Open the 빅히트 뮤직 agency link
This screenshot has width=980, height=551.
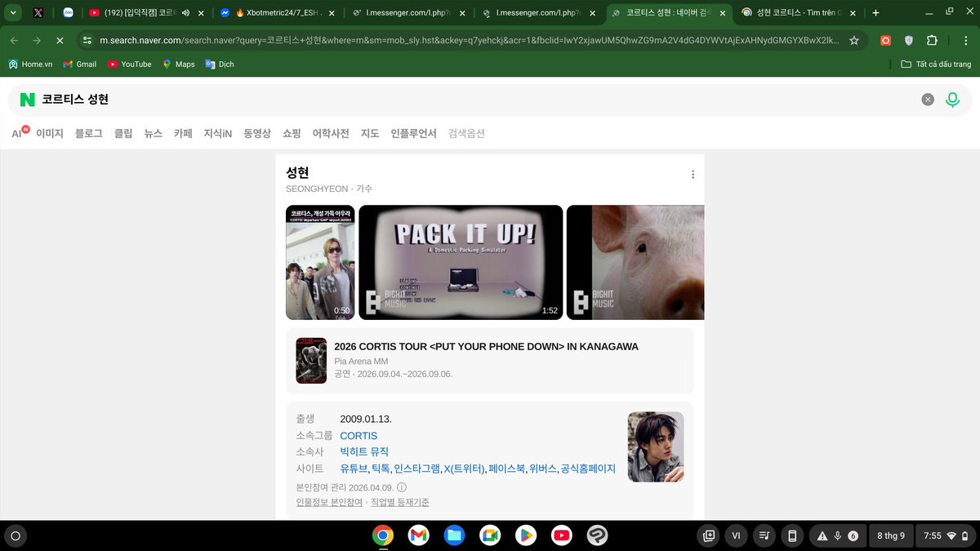pos(364,451)
